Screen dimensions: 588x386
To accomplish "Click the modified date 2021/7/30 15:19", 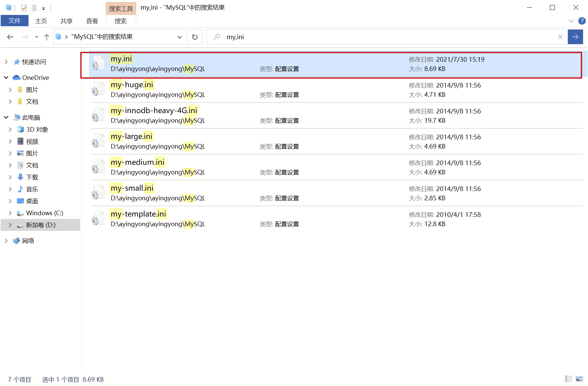I will click(x=460, y=59).
